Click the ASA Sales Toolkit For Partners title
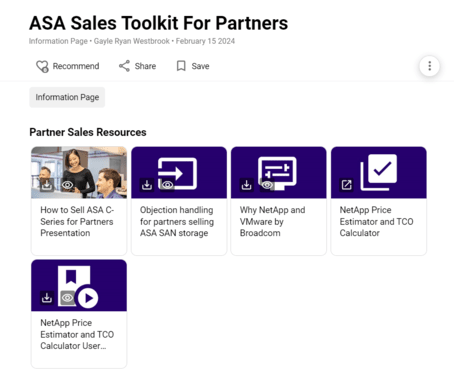454x379 pixels. coord(159,23)
